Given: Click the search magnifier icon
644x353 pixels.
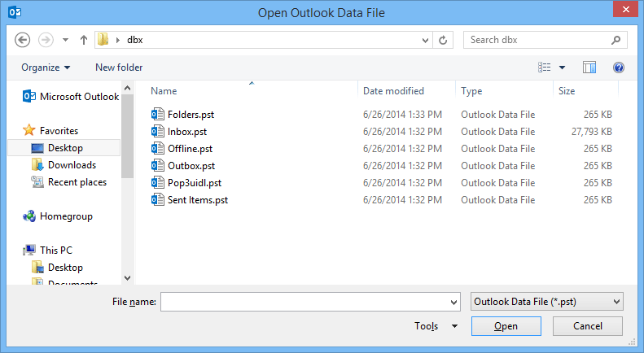Looking at the screenshot, I should coord(616,40).
